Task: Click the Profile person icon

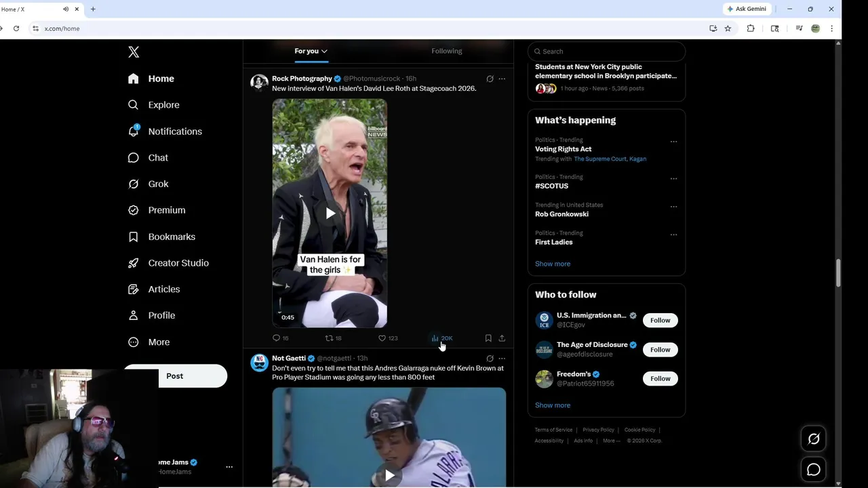Action: (134, 315)
